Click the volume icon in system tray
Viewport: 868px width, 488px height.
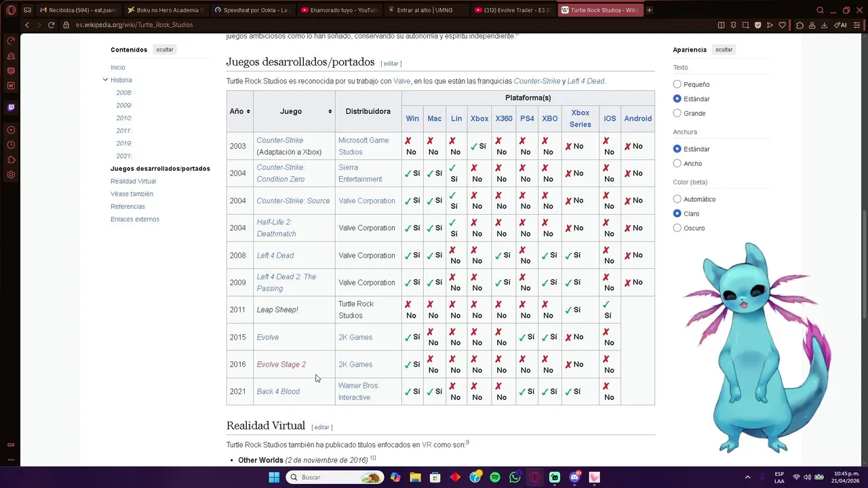[807, 477]
